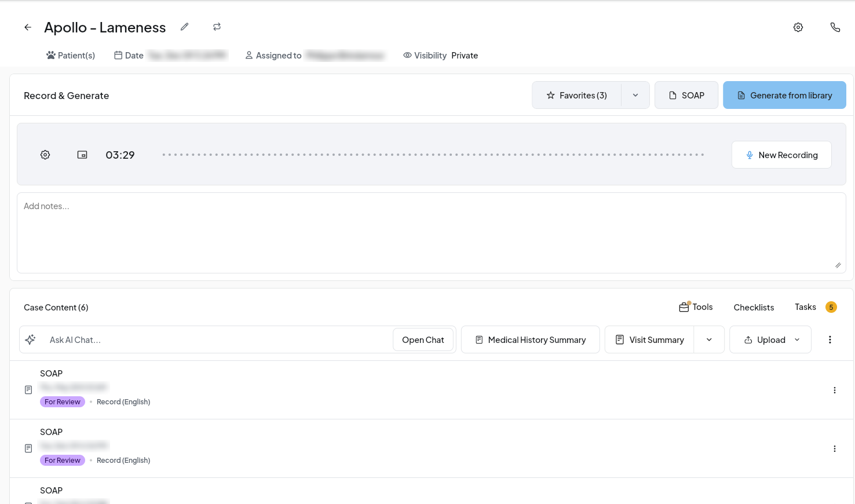Click the recording waveform progress track
Screen dimensions: 855x504
tap(433, 155)
